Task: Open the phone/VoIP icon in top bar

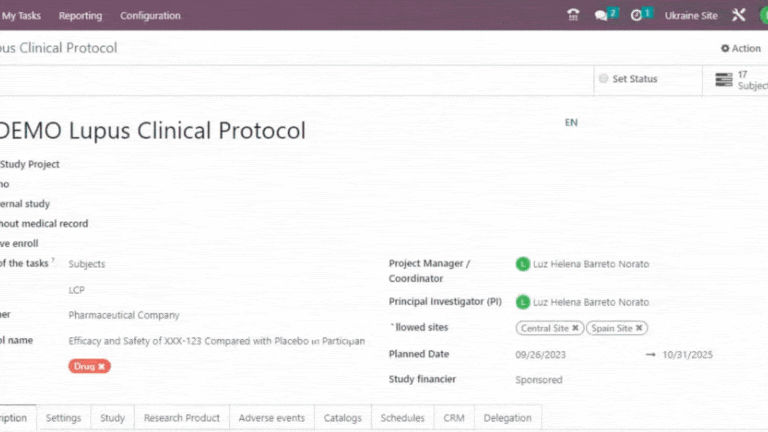Action: (573, 15)
